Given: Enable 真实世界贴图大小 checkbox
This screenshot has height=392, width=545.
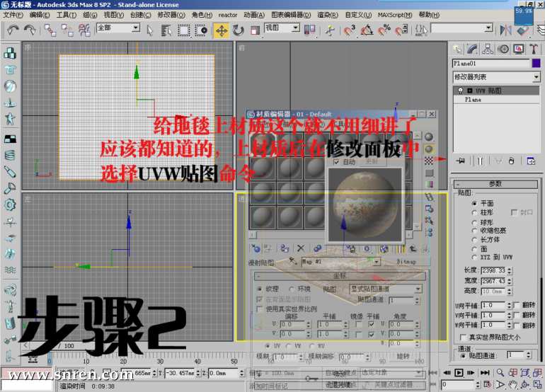Looking at the screenshot, I should tap(463, 337).
